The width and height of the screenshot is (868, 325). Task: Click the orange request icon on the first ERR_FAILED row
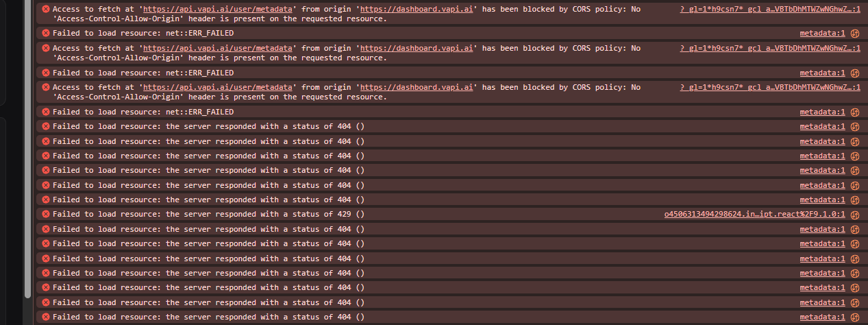[854, 34]
